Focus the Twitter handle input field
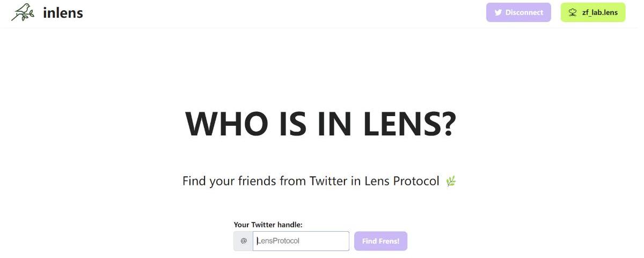The width and height of the screenshot is (644, 258). [x=301, y=241]
